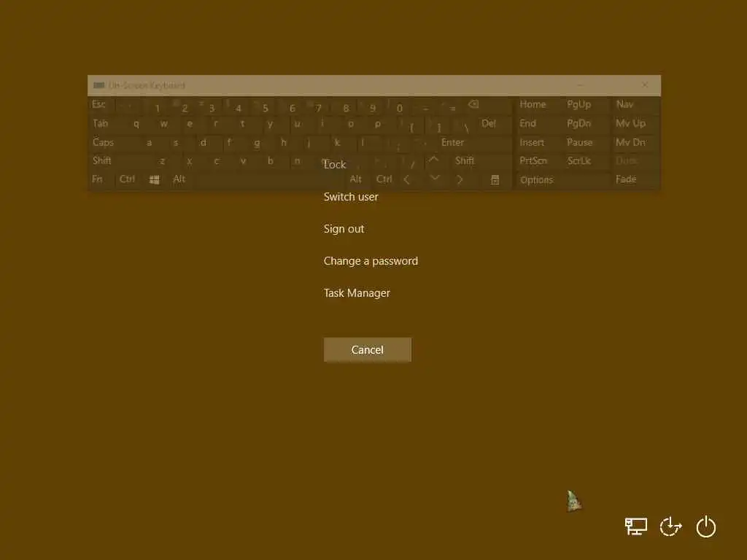Click the Cancel button
The height and width of the screenshot is (560, 747).
coord(368,349)
